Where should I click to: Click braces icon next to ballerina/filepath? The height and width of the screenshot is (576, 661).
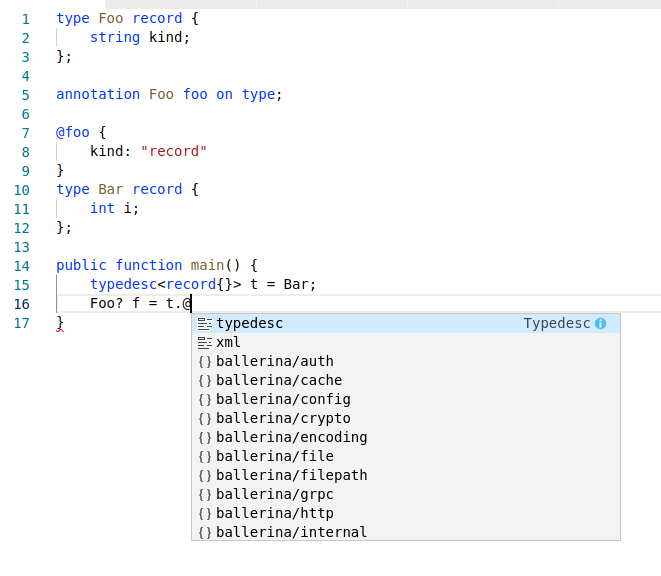[x=205, y=476]
